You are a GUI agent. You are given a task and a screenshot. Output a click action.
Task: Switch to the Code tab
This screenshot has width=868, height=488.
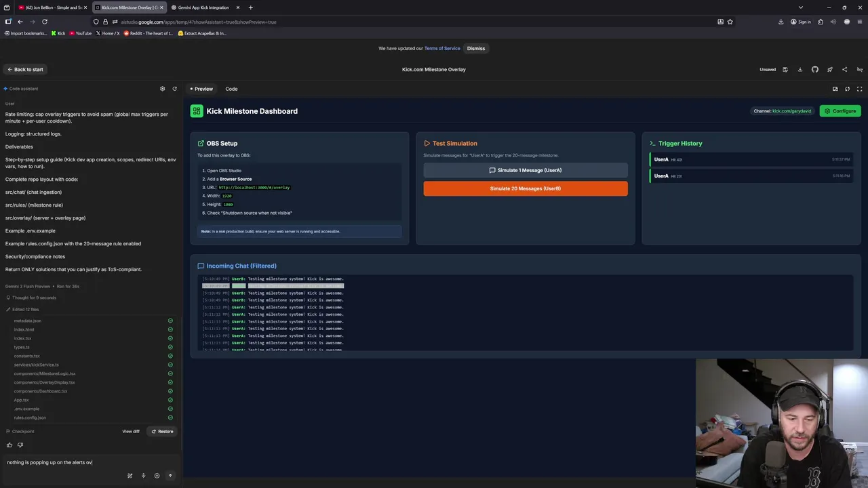[231, 89]
